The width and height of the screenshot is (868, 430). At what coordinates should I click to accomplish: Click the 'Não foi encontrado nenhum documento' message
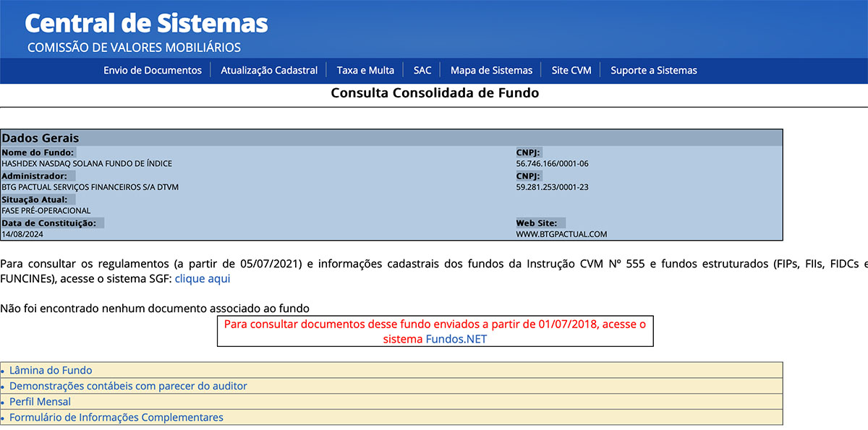coord(155,309)
